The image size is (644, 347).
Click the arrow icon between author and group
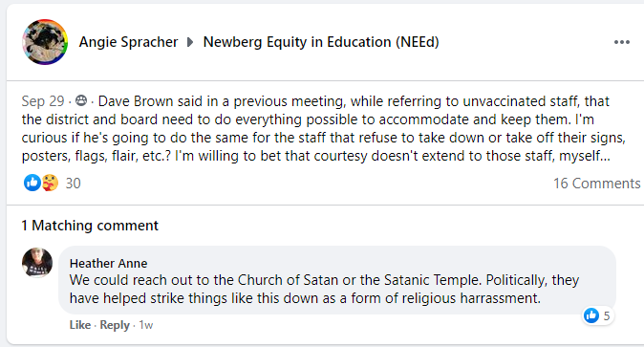pos(190,42)
